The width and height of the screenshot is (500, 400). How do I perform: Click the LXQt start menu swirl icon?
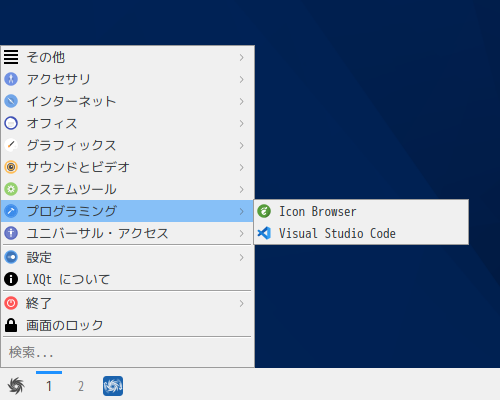[x=16, y=386]
